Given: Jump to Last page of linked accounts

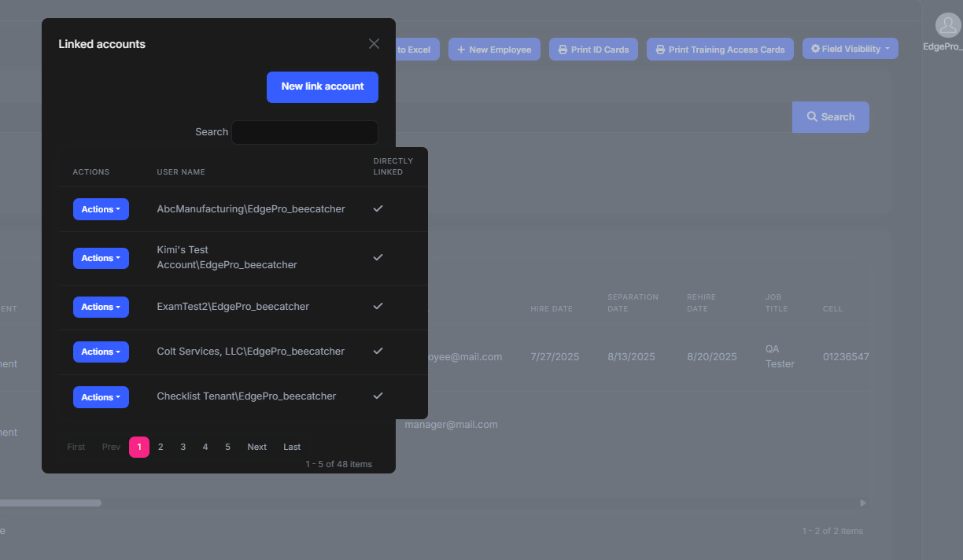Looking at the screenshot, I should 292,447.
